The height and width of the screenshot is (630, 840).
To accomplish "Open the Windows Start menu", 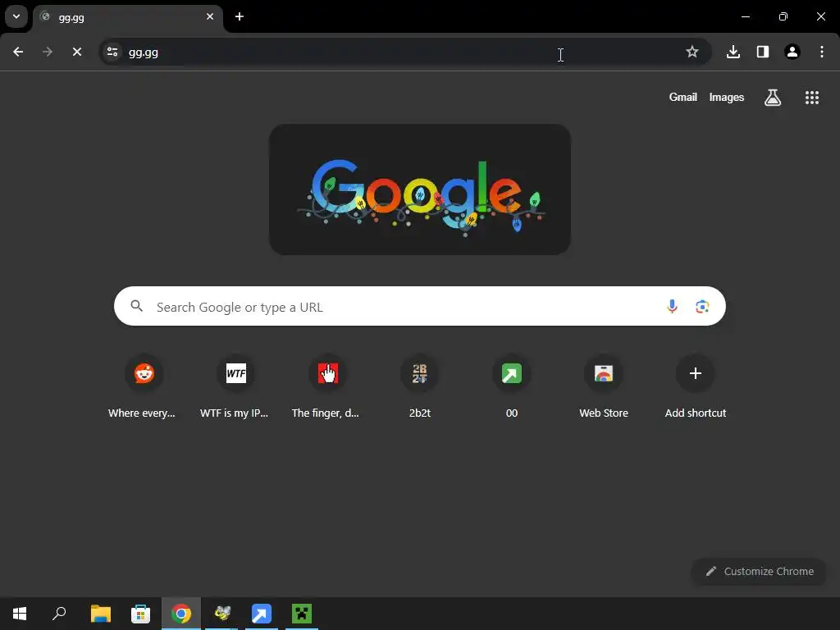I will pos(20,614).
